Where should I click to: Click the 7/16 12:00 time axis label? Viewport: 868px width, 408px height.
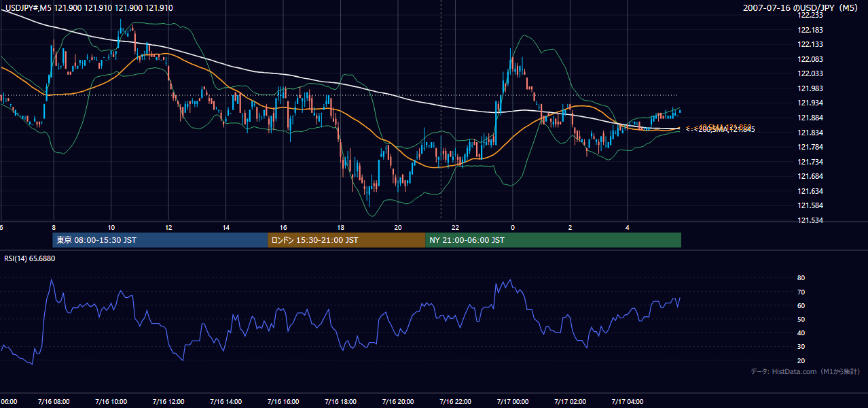pos(168,402)
